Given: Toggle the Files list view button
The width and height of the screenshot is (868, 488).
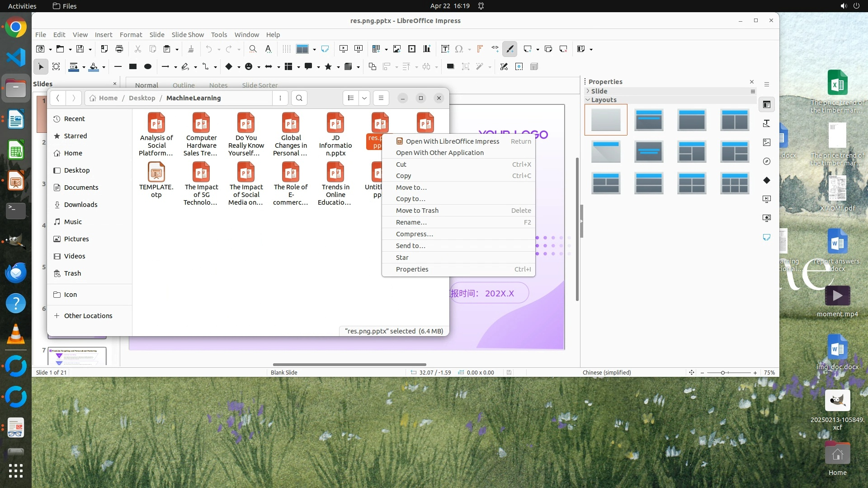Looking at the screenshot, I should coord(351,98).
